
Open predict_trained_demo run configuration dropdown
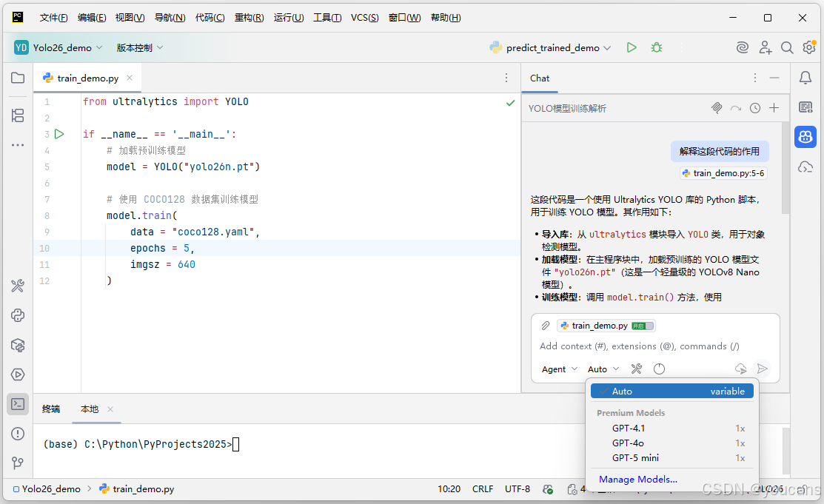550,48
